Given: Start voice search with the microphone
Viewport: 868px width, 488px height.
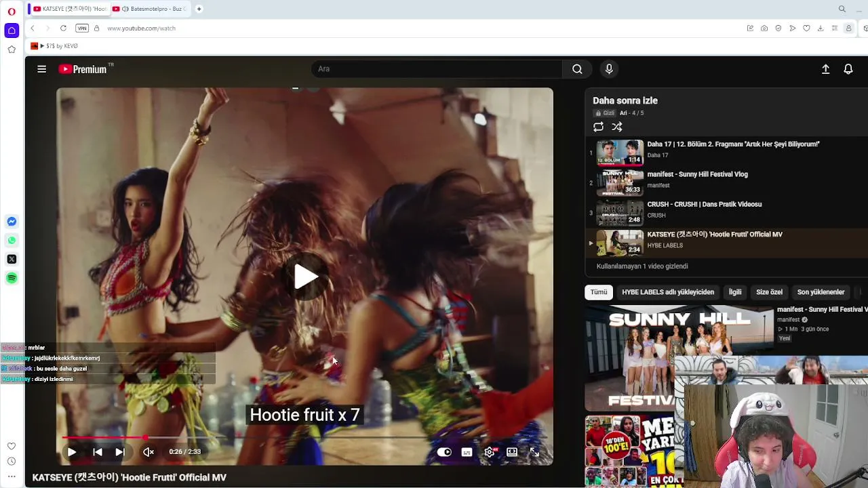Looking at the screenshot, I should click(609, 68).
